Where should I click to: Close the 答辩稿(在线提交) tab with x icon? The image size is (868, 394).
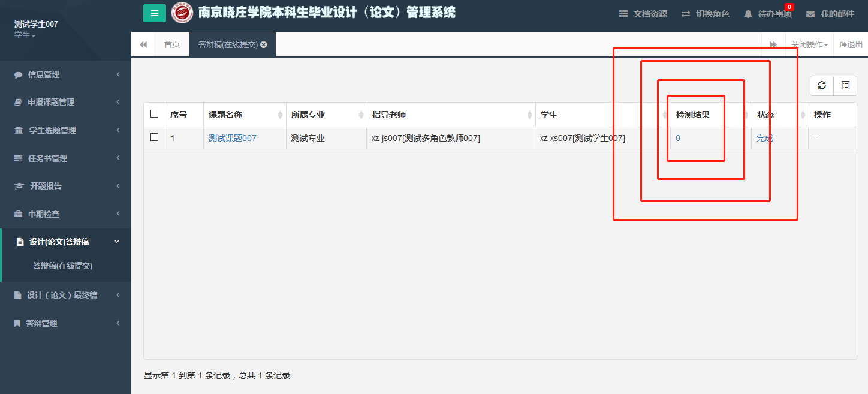[264, 44]
